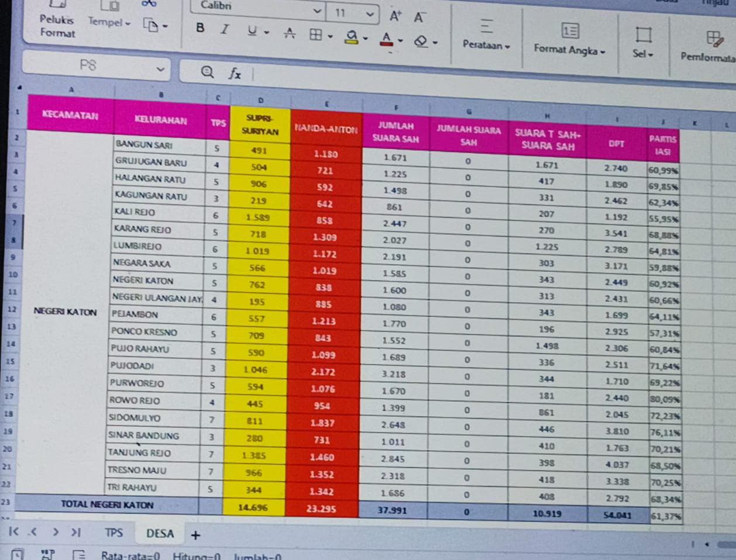Click the select-all corner triangle

tap(19, 88)
